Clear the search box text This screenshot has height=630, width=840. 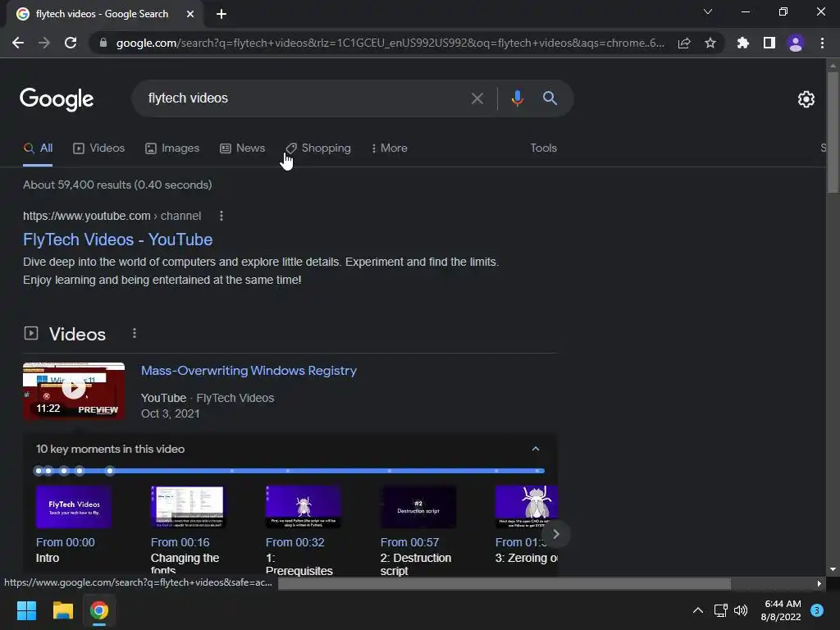coord(477,98)
